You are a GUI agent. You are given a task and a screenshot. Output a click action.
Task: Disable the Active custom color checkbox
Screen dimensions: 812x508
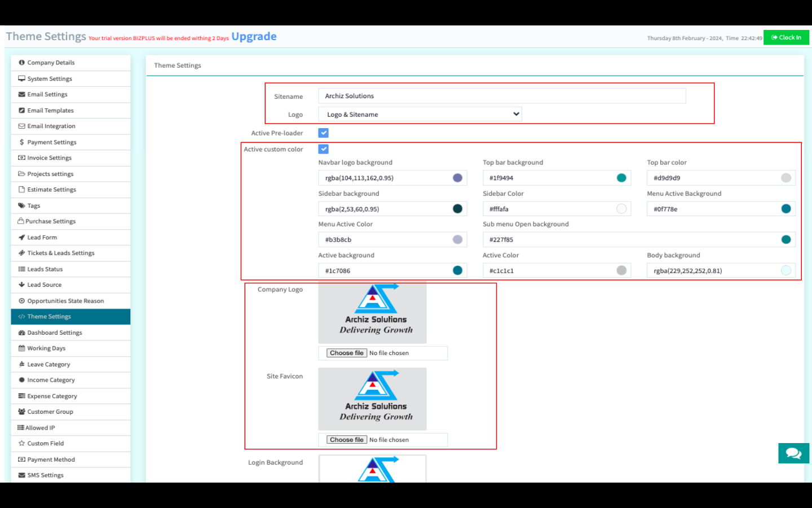pyautogui.click(x=323, y=149)
